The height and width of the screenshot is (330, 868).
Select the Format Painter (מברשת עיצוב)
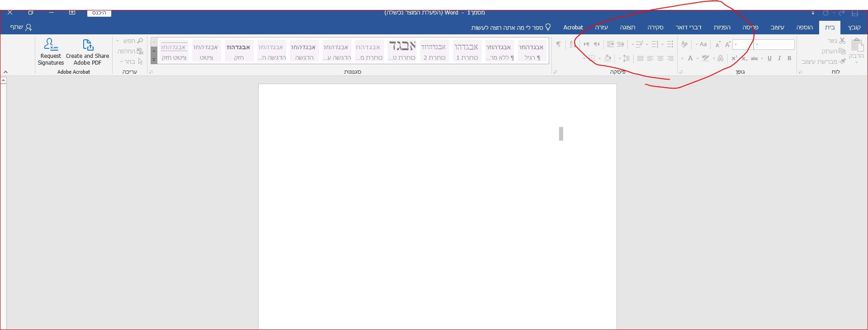pyautogui.click(x=824, y=61)
